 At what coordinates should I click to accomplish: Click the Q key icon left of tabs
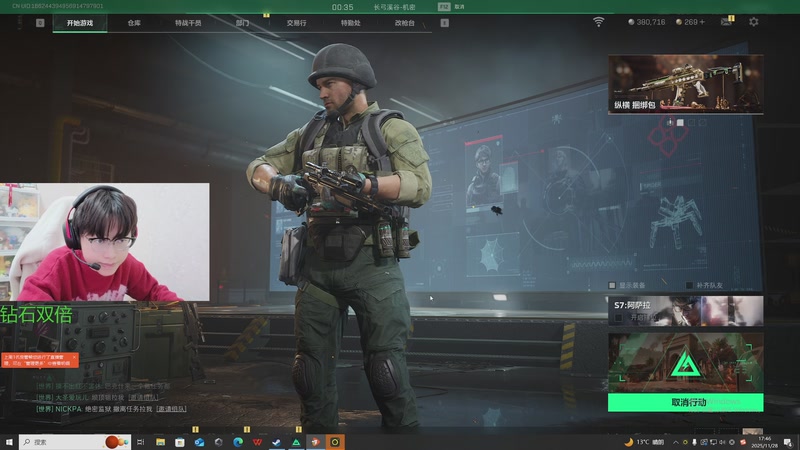point(40,23)
